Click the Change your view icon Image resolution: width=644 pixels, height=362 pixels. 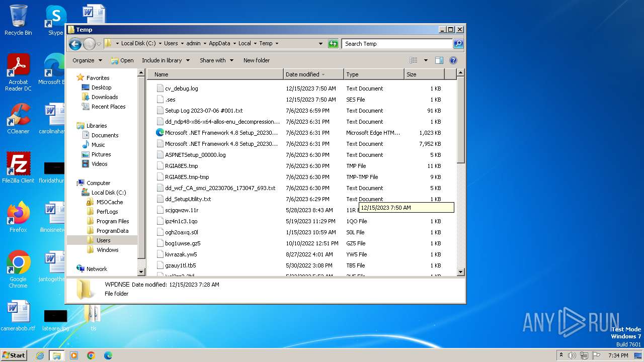(414, 60)
